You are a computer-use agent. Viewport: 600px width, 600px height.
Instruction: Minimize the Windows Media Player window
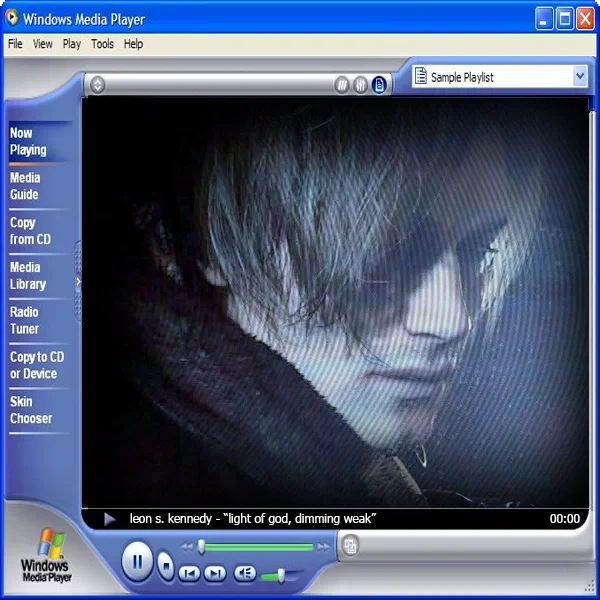544,18
